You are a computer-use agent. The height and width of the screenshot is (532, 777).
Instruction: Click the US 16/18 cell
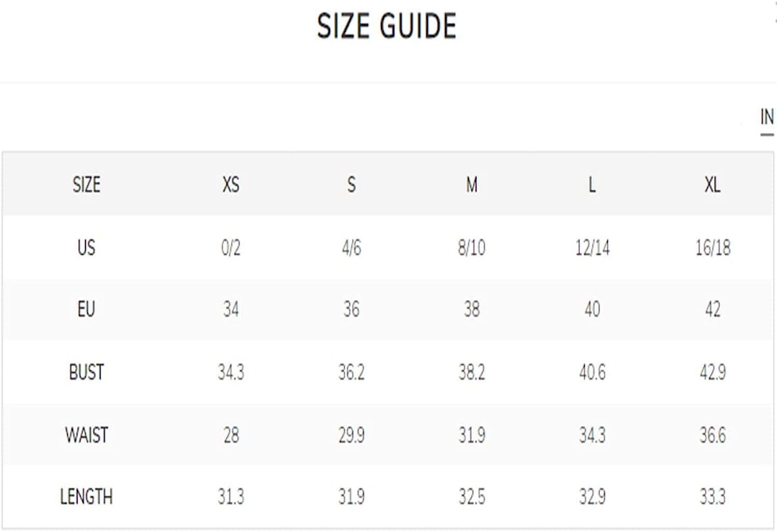click(x=713, y=248)
